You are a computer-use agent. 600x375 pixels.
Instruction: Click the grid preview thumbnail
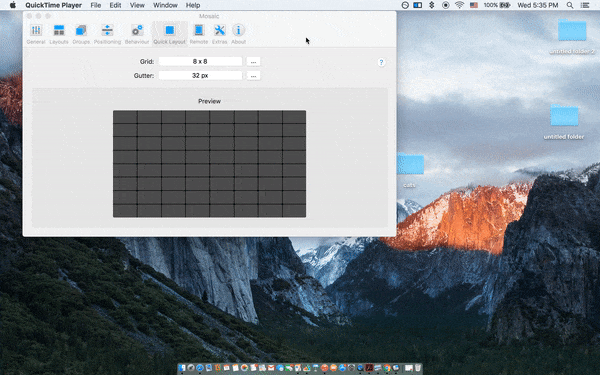pos(209,164)
